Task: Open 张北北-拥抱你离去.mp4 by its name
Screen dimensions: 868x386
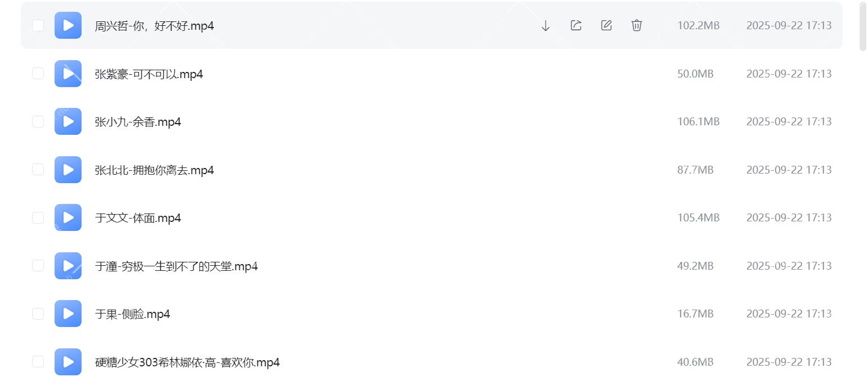Action: tap(154, 170)
